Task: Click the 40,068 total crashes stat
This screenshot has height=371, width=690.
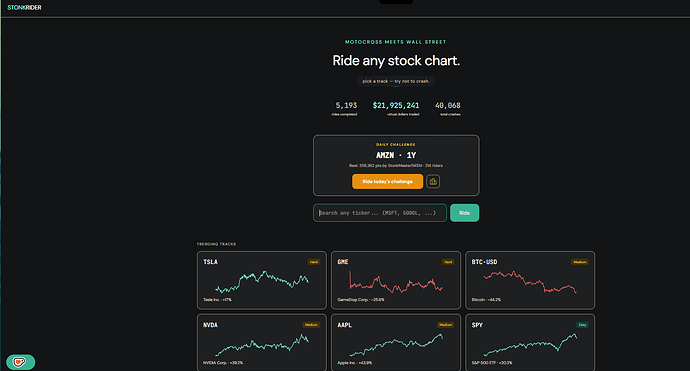Action: [448, 108]
